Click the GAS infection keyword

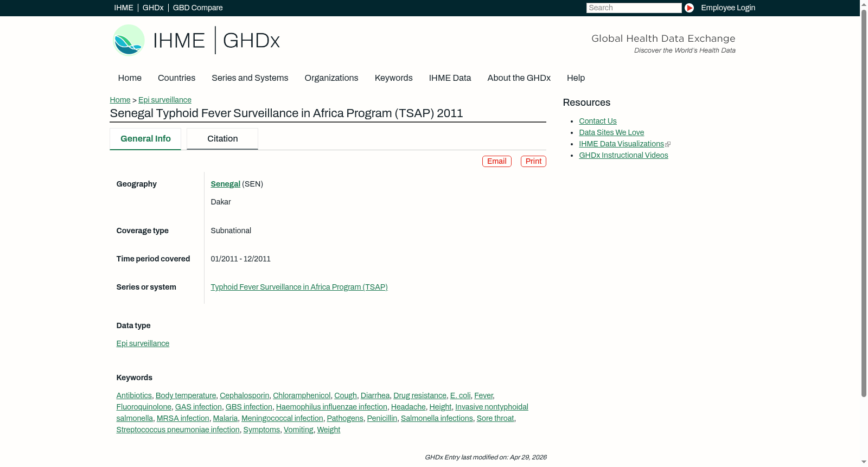click(199, 407)
